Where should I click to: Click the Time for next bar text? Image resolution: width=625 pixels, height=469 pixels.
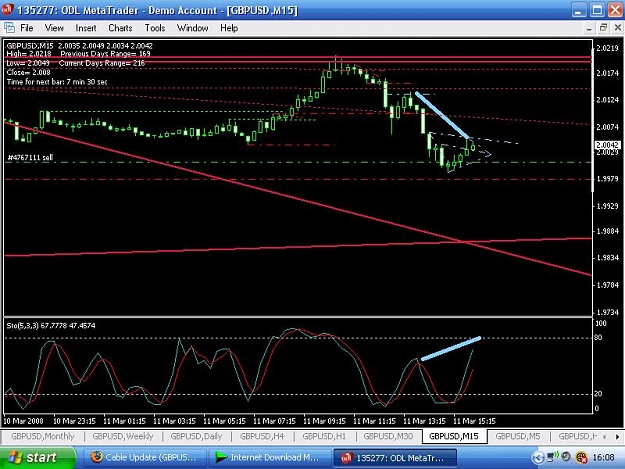pyautogui.click(x=57, y=82)
